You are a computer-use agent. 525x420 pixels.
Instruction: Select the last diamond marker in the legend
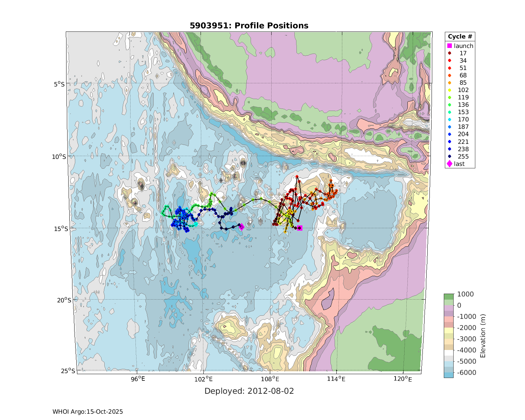(450, 164)
